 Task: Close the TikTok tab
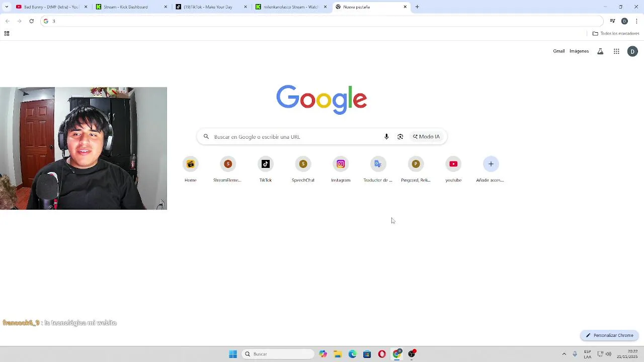246,7
